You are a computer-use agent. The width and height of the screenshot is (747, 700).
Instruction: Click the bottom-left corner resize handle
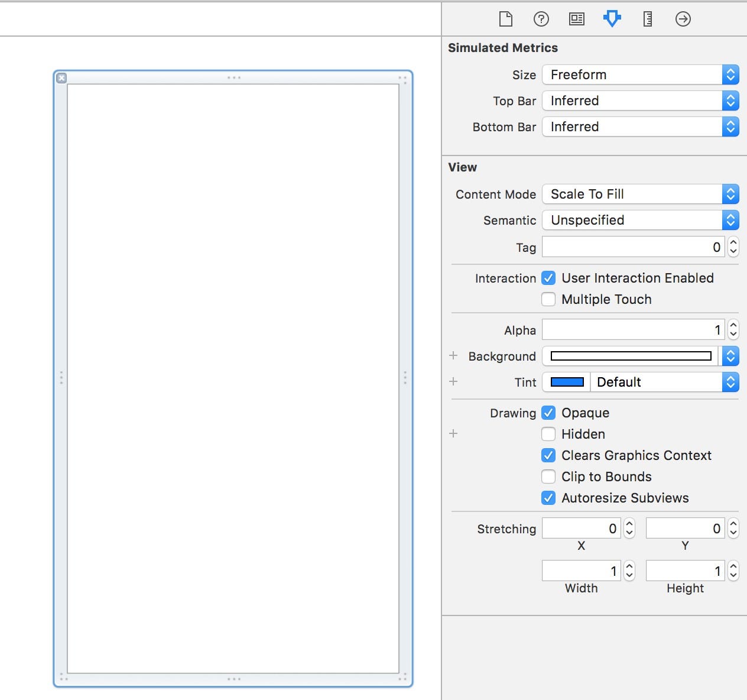click(63, 677)
